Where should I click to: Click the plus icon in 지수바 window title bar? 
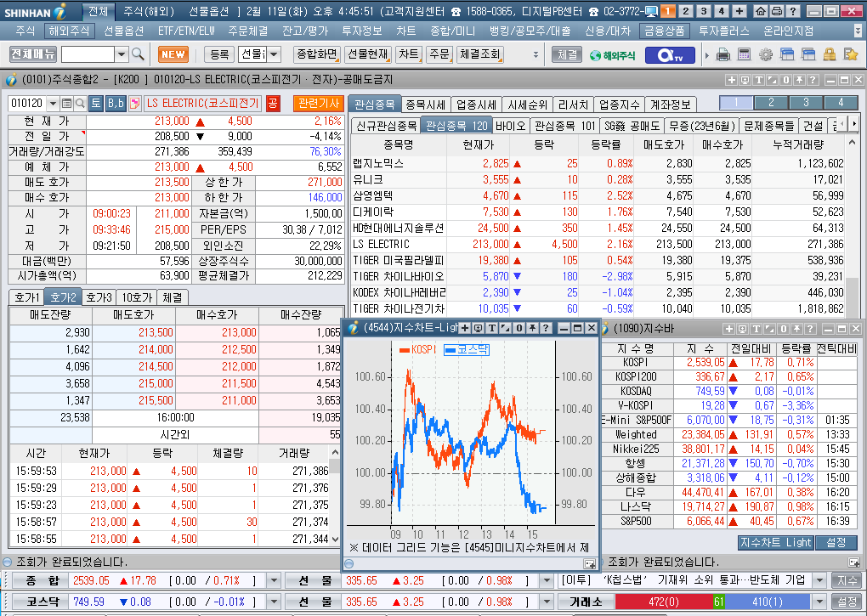point(728,330)
